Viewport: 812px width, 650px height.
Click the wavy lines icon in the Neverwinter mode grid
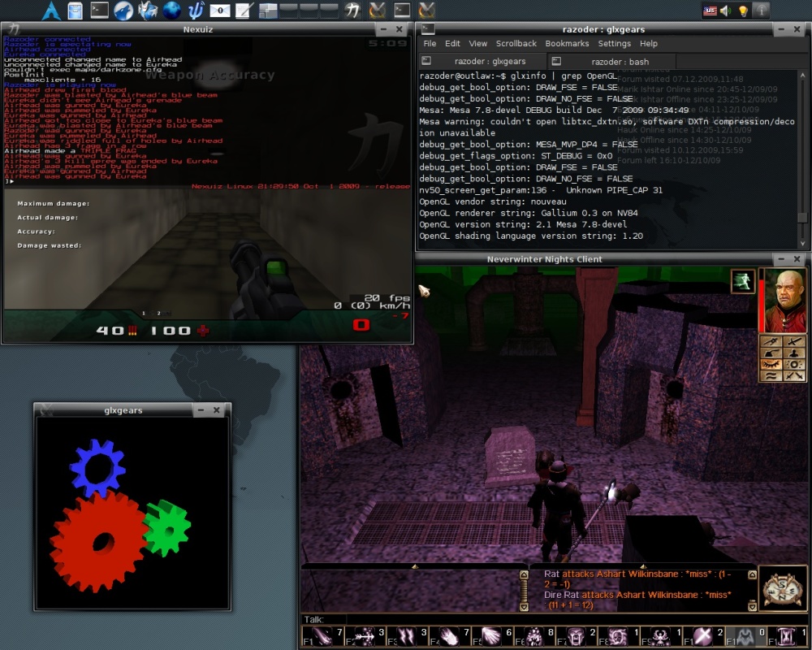pyautogui.click(x=771, y=376)
